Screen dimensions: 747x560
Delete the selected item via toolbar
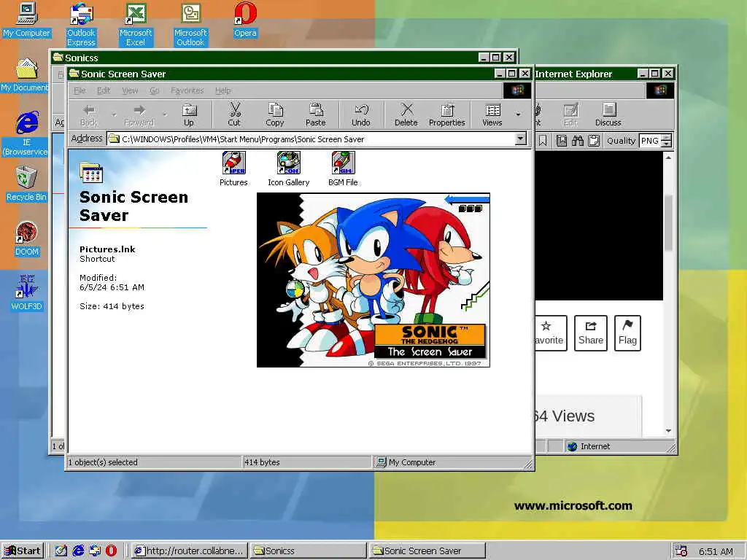(406, 115)
